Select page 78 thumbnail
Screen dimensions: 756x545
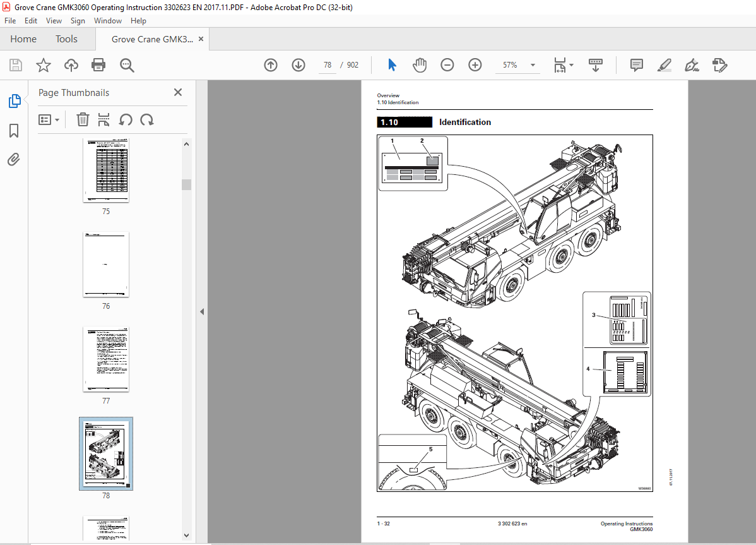click(x=106, y=454)
